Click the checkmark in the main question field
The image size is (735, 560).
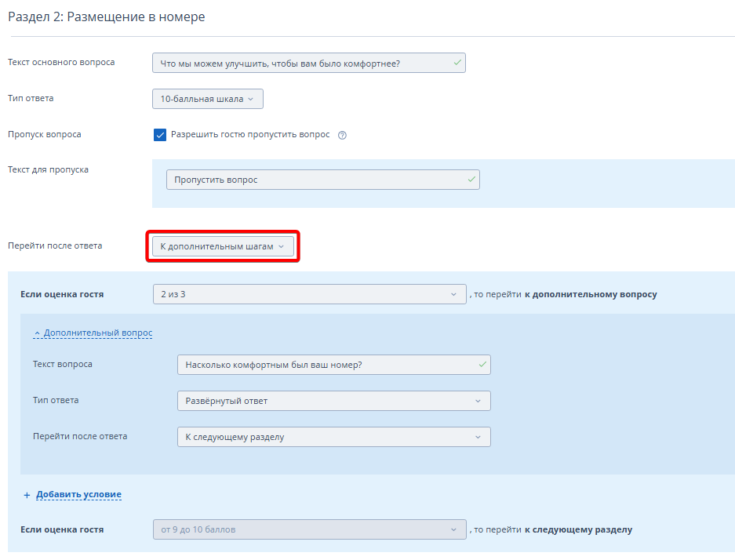click(x=457, y=63)
